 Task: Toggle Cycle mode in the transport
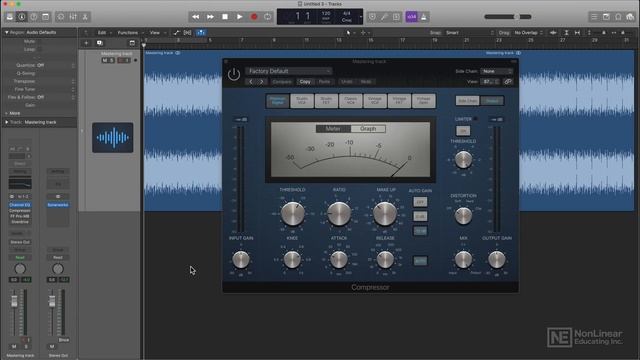[x=268, y=17]
